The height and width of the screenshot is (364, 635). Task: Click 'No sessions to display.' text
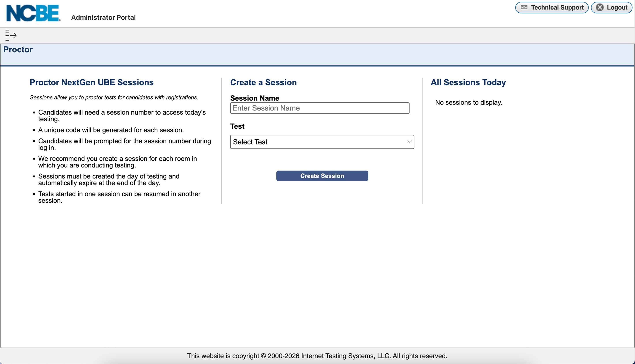coord(469,102)
